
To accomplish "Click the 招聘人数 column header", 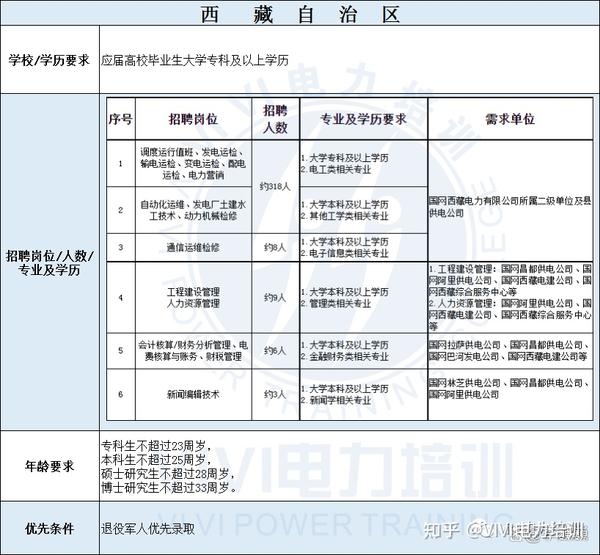I will [x=275, y=119].
